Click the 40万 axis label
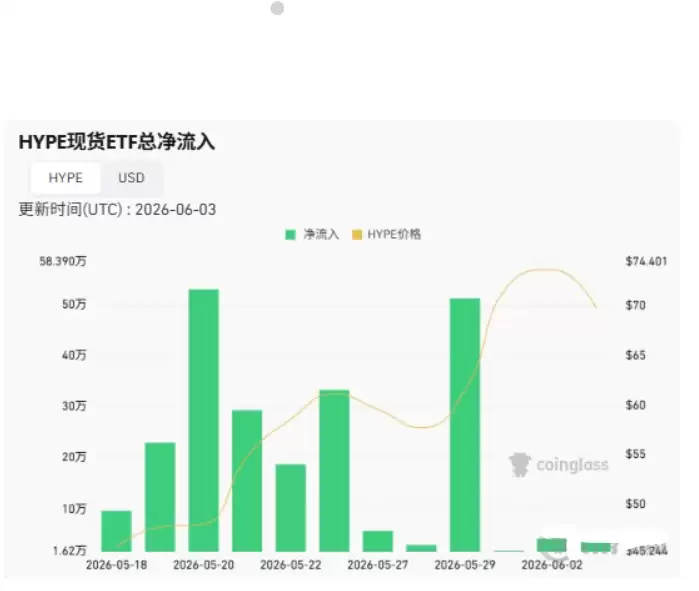Viewport: 699px width, 591px height. (74, 355)
